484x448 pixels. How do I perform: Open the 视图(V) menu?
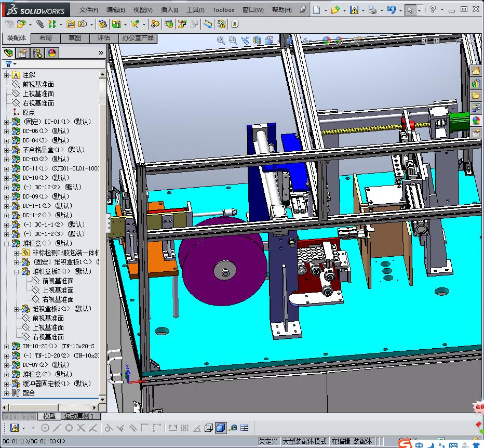click(143, 10)
